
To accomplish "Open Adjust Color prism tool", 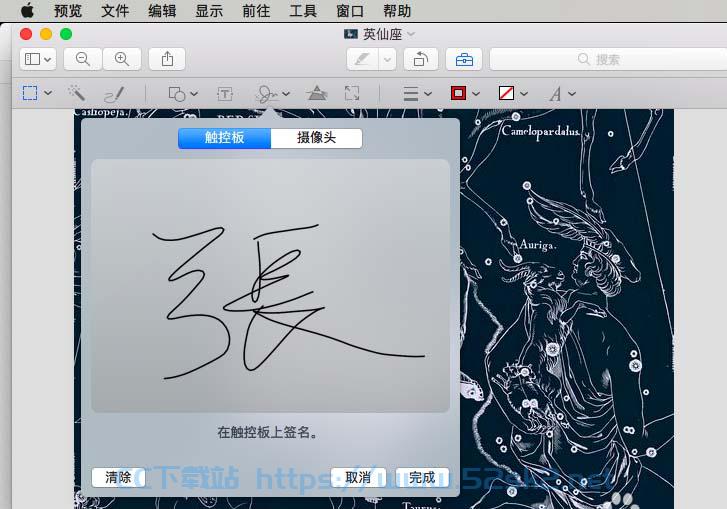I will 317,93.
